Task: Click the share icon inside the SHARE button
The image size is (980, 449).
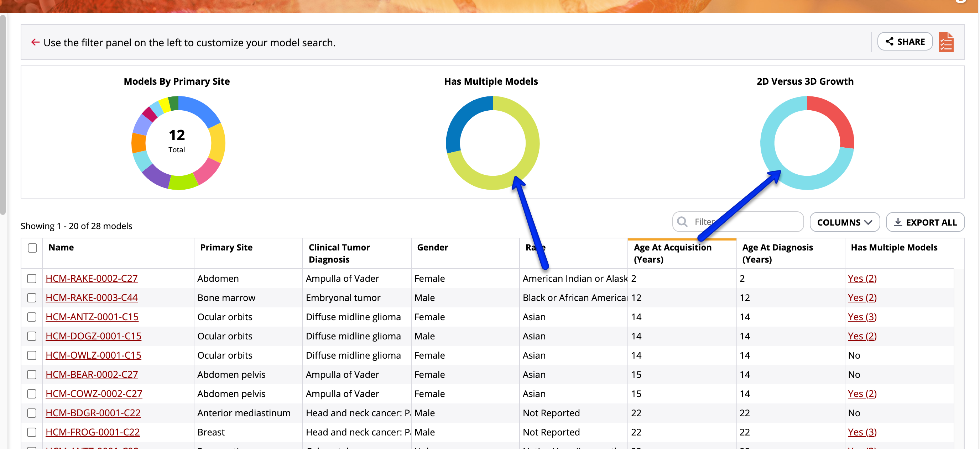Action: click(x=890, y=41)
